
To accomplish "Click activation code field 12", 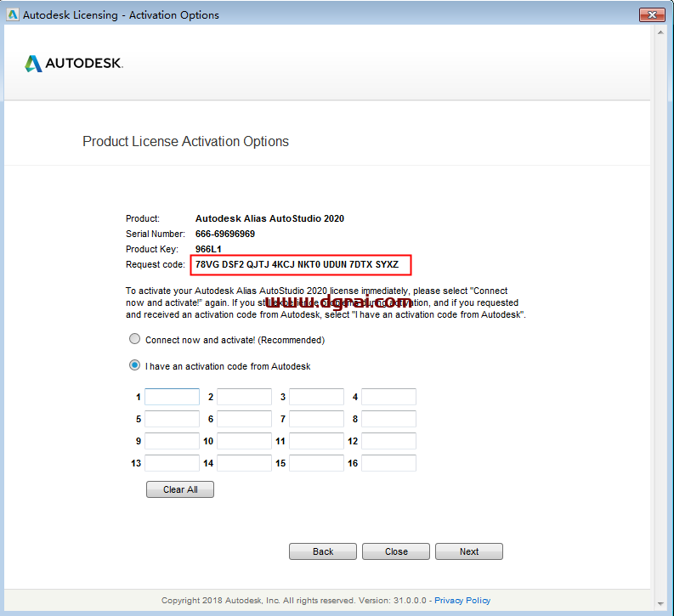I will coord(388,441).
